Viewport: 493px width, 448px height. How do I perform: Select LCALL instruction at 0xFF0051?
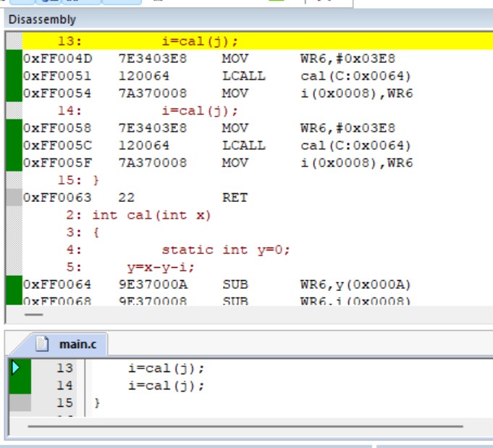(258, 76)
